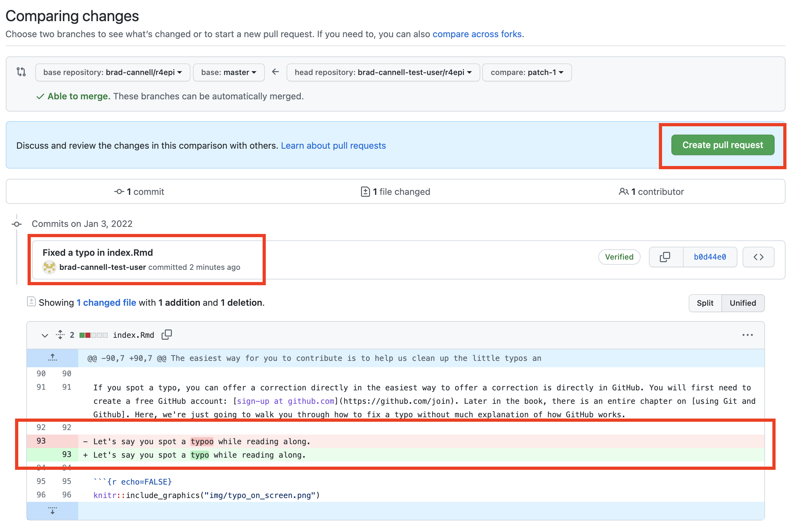Expand all lines in index.Rmd icon
790x532 pixels.
tap(60, 335)
